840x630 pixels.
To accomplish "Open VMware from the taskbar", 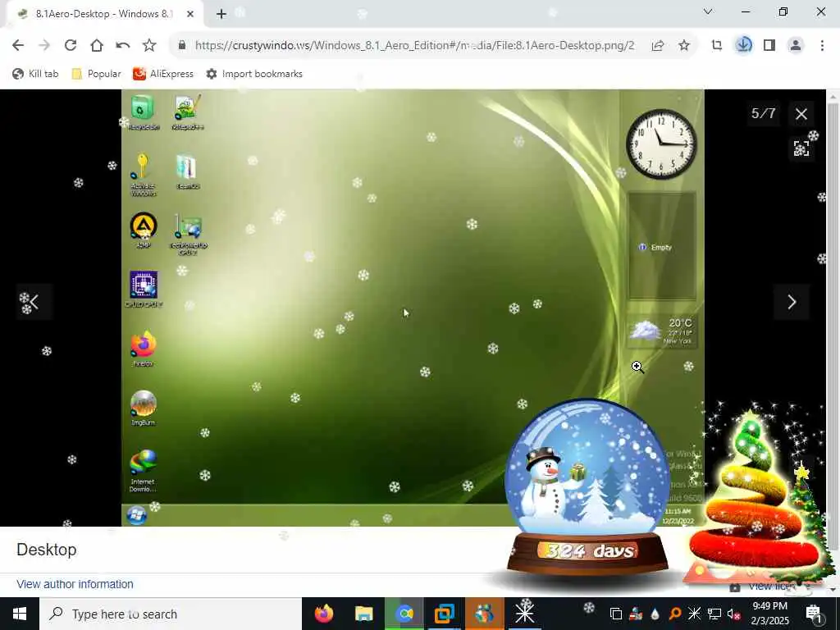I will [444, 614].
